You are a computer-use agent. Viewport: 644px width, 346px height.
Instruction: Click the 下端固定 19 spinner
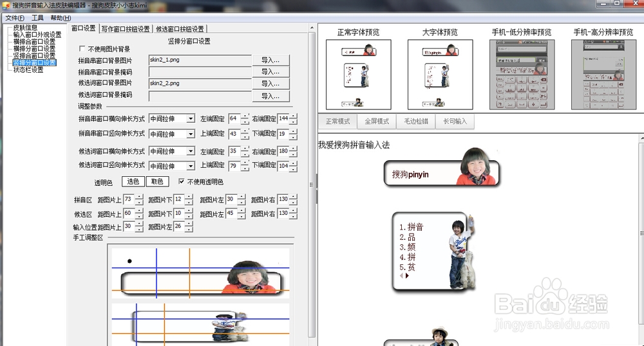point(287,134)
